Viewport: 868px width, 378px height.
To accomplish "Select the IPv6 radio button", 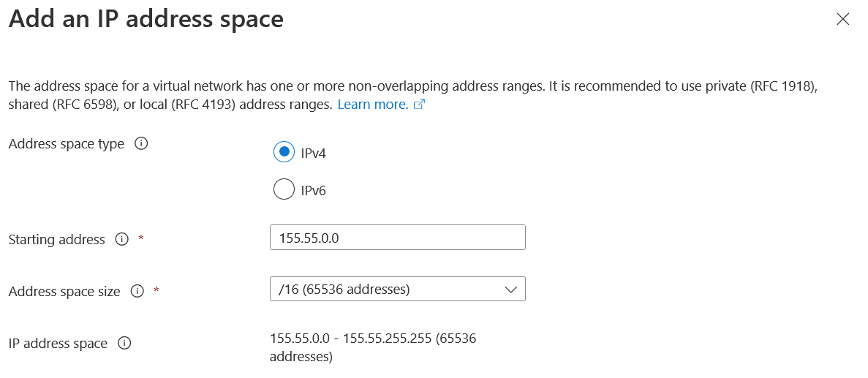I will coord(283,190).
